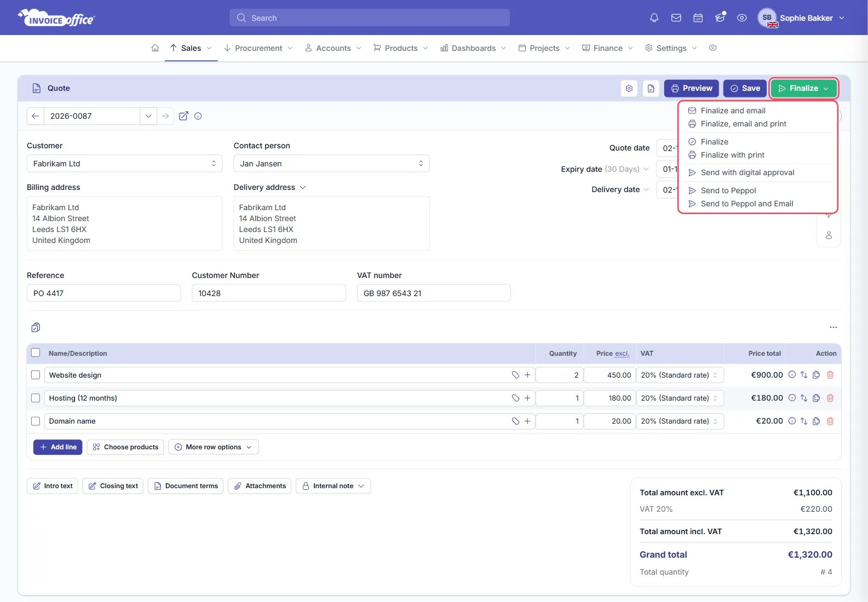Click the Reference field PO 4417
Screen dimensions: 868x602
point(104,293)
